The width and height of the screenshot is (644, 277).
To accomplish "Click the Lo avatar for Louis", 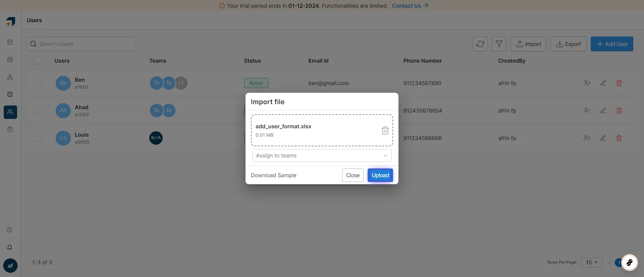I will click(x=63, y=138).
